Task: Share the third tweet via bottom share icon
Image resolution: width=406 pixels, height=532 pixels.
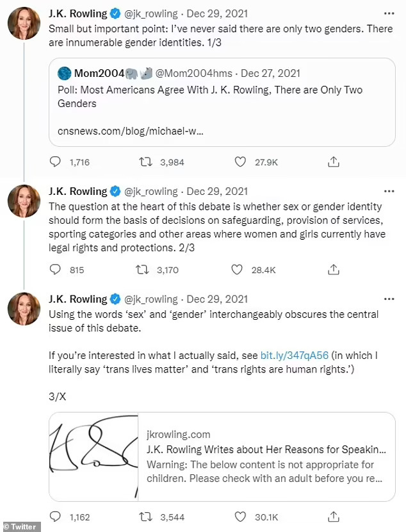Action: tap(334, 516)
